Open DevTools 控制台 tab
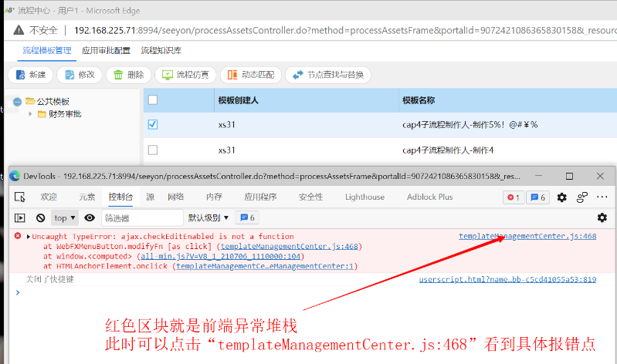 [x=120, y=197]
